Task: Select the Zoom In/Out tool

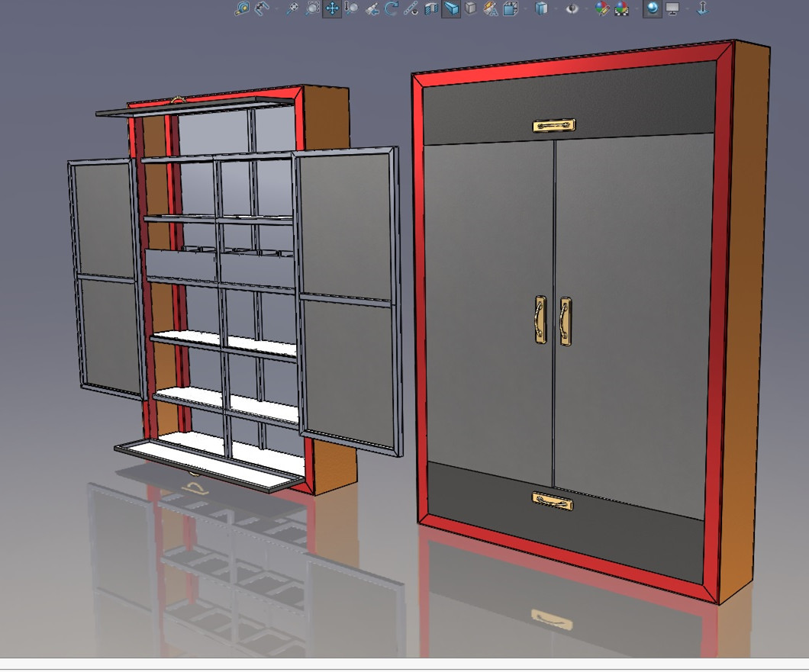Action: click(x=351, y=8)
